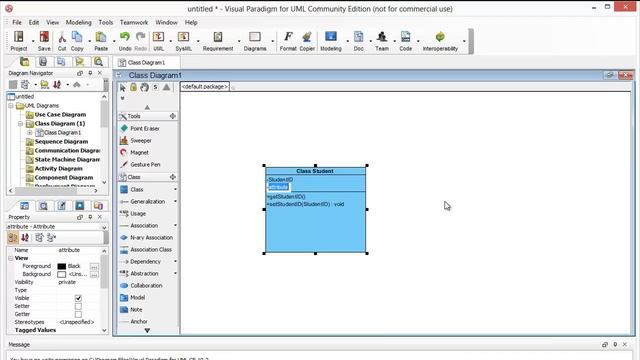Collapse the UML Diagrams tree node
Image resolution: width=640 pixels, height=360 pixels.
(11, 106)
